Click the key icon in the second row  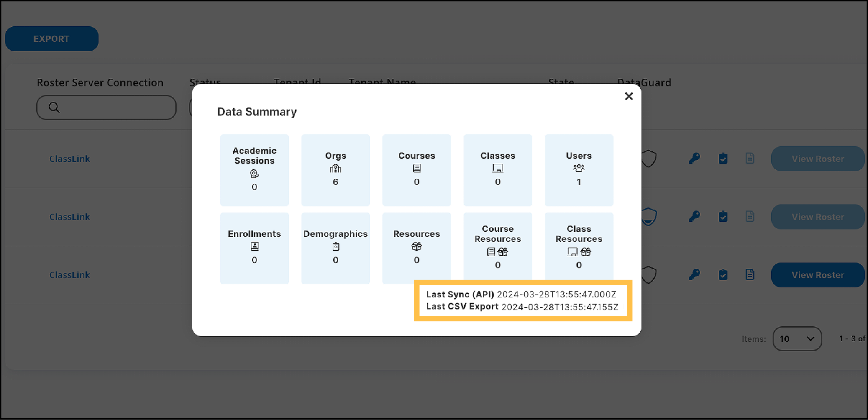(x=694, y=216)
